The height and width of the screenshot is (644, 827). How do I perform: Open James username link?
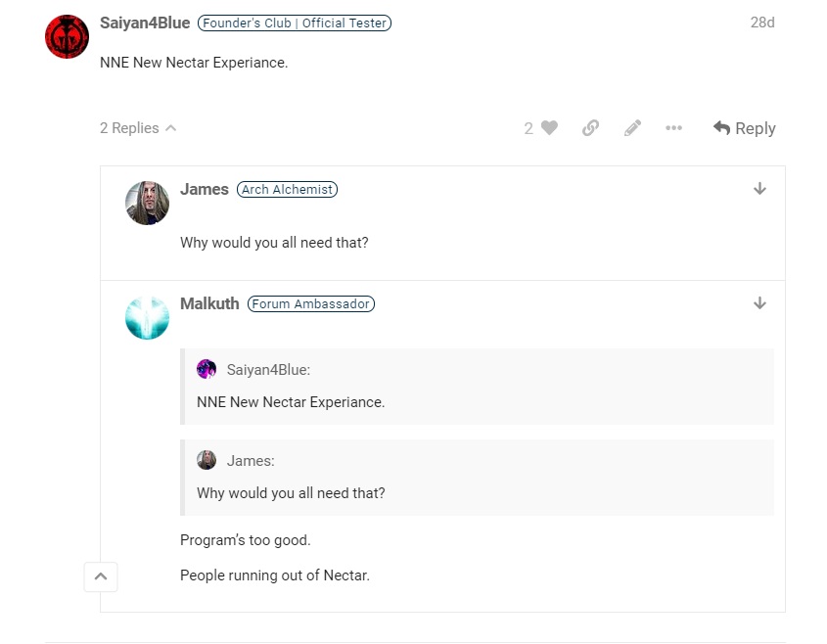click(205, 189)
